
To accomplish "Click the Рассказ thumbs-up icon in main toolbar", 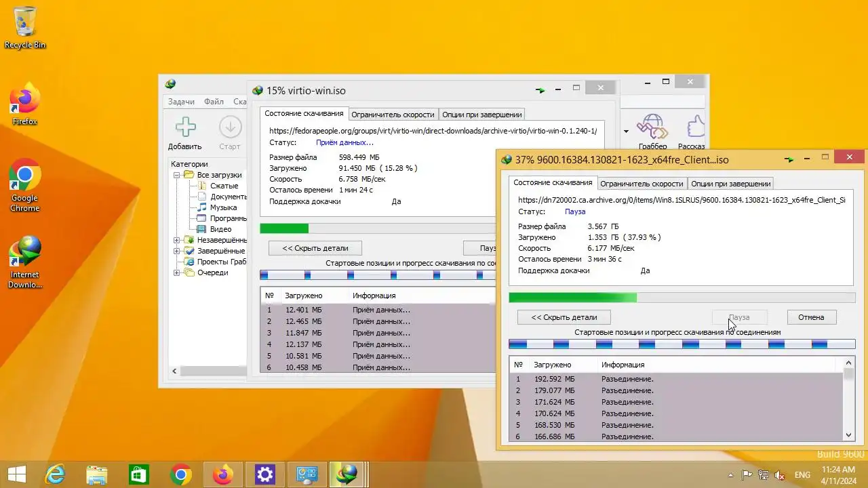I will pyautogui.click(x=695, y=127).
